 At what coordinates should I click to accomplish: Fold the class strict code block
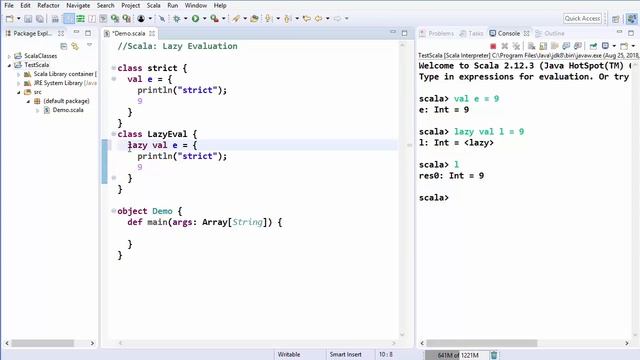(114, 68)
